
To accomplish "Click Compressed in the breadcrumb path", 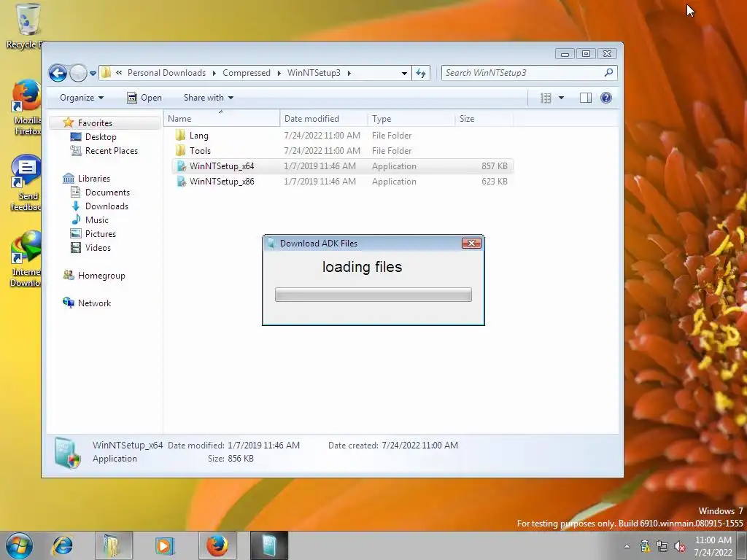I will [x=247, y=73].
